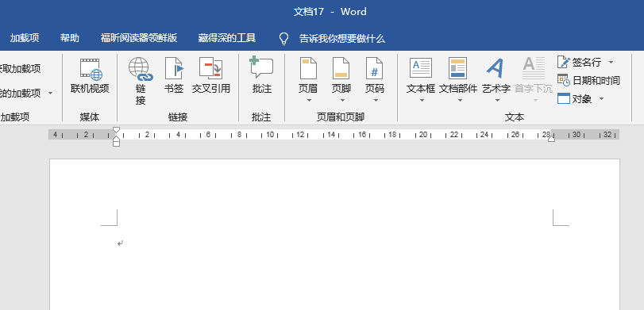This screenshot has width=644, height=310.
Task: Click the 告诉我你想要做什么 search box
Action: [x=342, y=39]
